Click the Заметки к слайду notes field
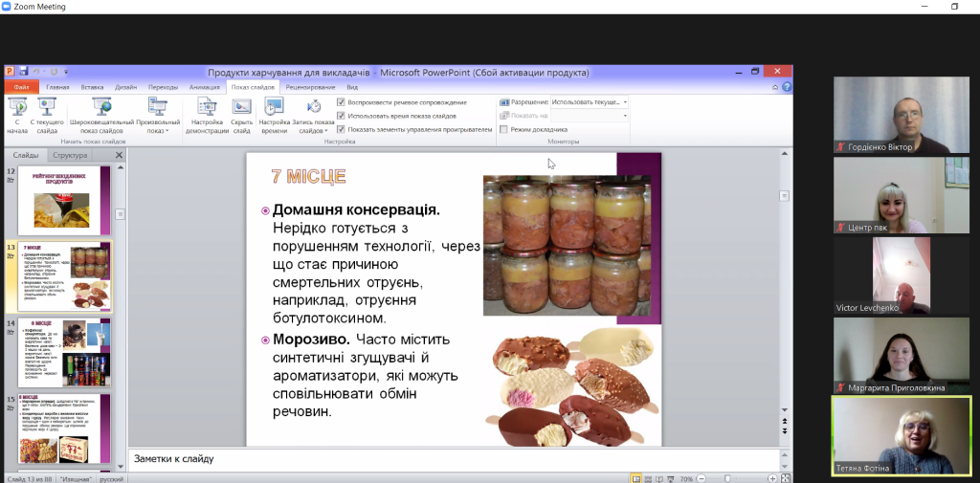The width and height of the screenshot is (980, 483). coord(459,459)
